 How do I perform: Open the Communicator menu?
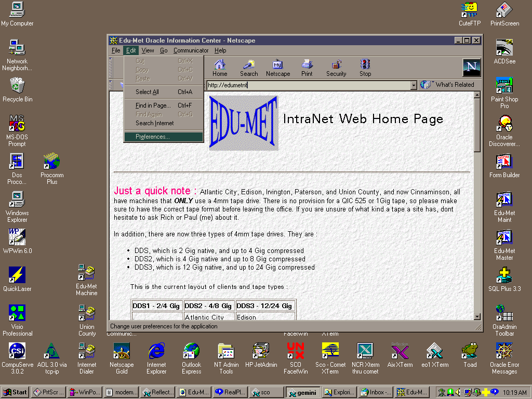(x=191, y=50)
